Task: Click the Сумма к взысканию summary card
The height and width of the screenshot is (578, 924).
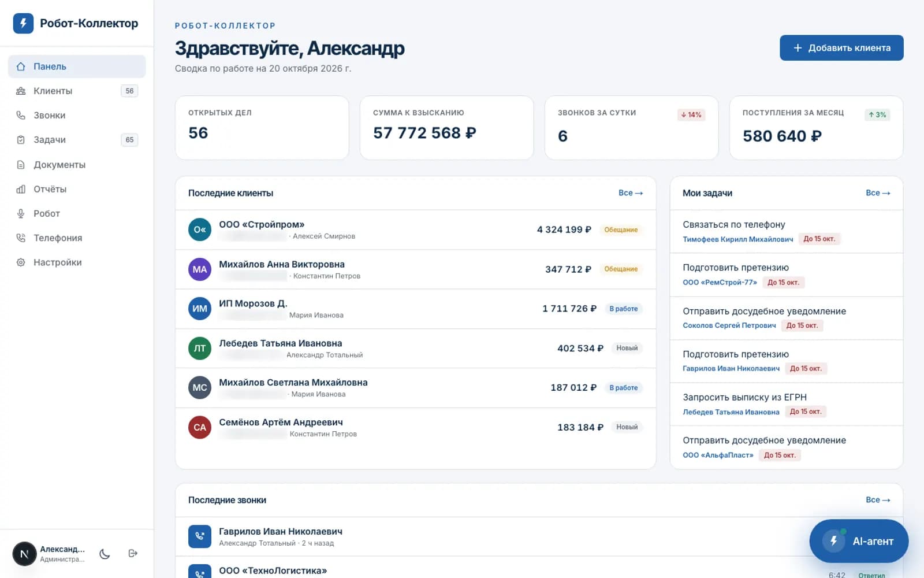Action: 447,128
